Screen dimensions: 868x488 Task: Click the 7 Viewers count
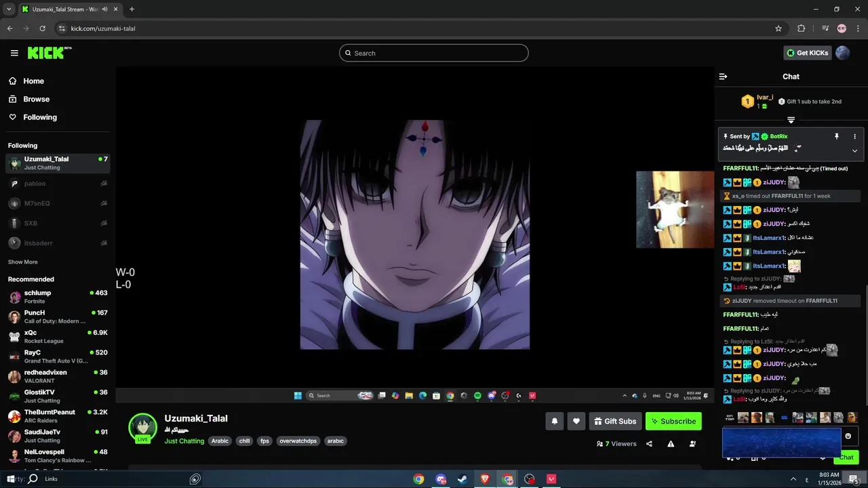616,444
